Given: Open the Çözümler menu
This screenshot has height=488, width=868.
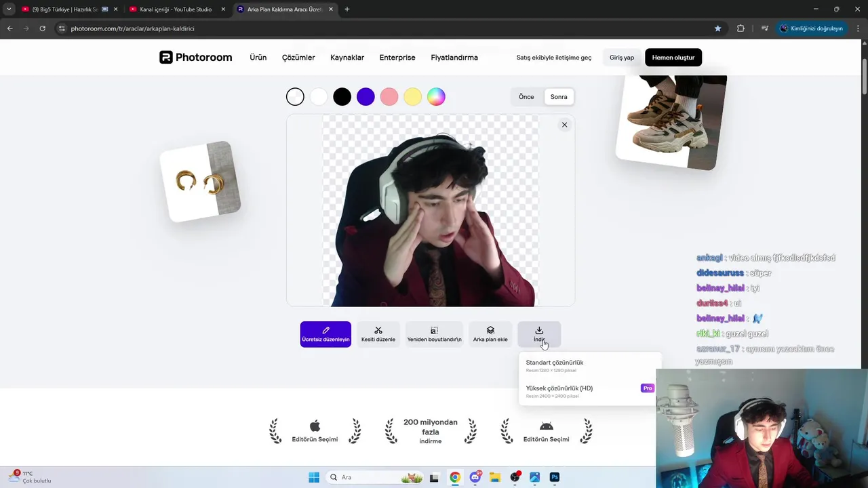Looking at the screenshot, I should tap(298, 58).
